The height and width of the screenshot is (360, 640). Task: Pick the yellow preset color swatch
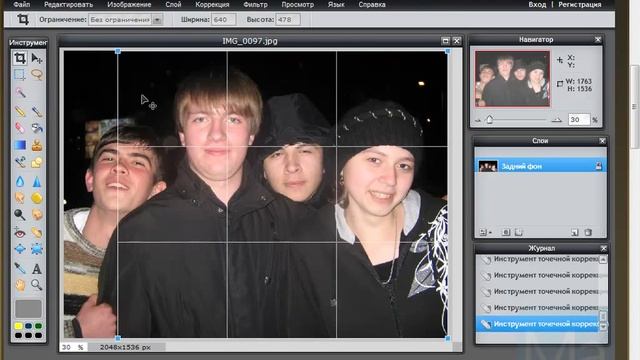coord(18,326)
